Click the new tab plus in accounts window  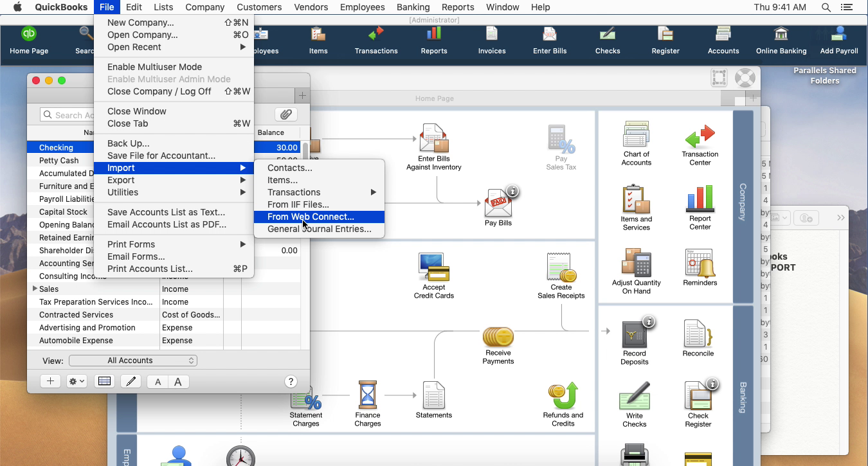pyautogui.click(x=302, y=96)
